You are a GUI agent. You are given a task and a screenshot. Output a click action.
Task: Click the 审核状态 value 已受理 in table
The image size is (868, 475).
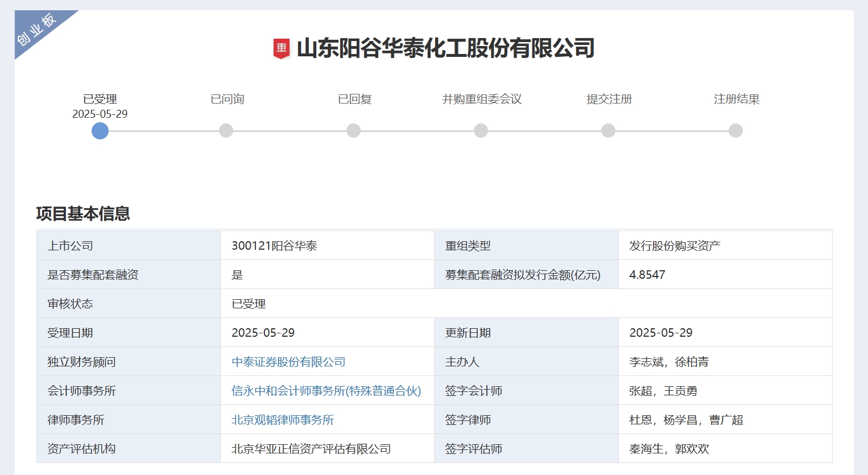[249, 304]
